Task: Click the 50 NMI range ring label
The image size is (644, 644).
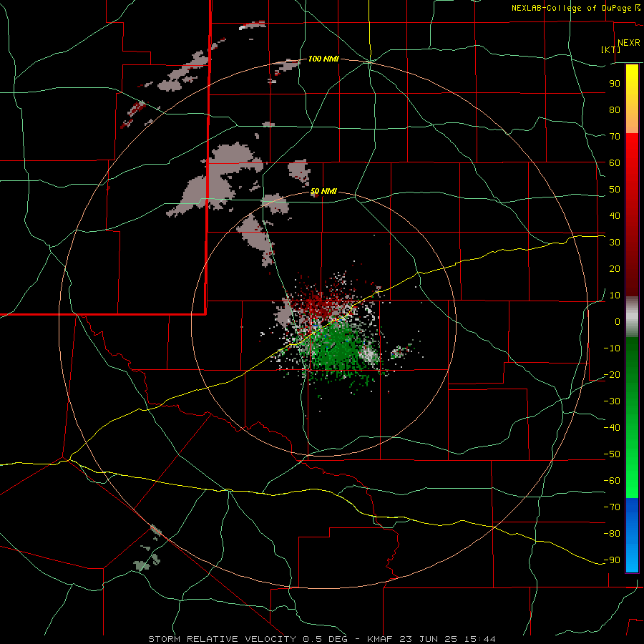Action: [x=323, y=191]
